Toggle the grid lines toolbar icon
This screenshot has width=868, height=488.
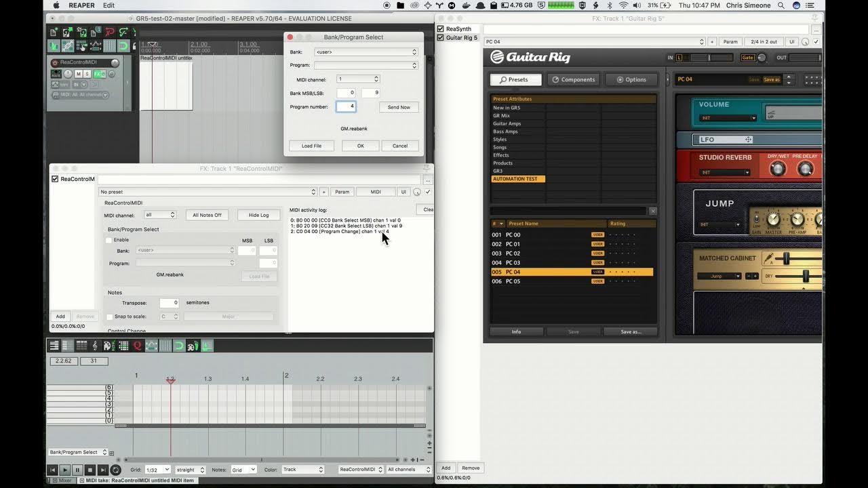pyautogui.click(x=109, y=46)
